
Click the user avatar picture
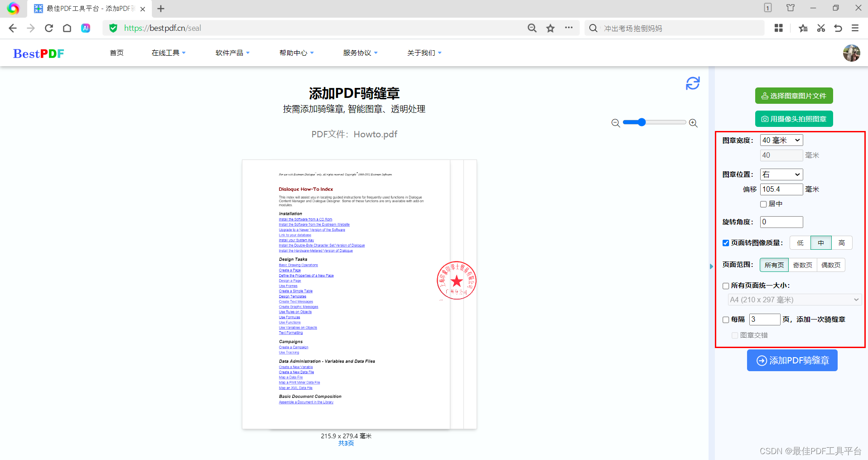tap(852, 53)
